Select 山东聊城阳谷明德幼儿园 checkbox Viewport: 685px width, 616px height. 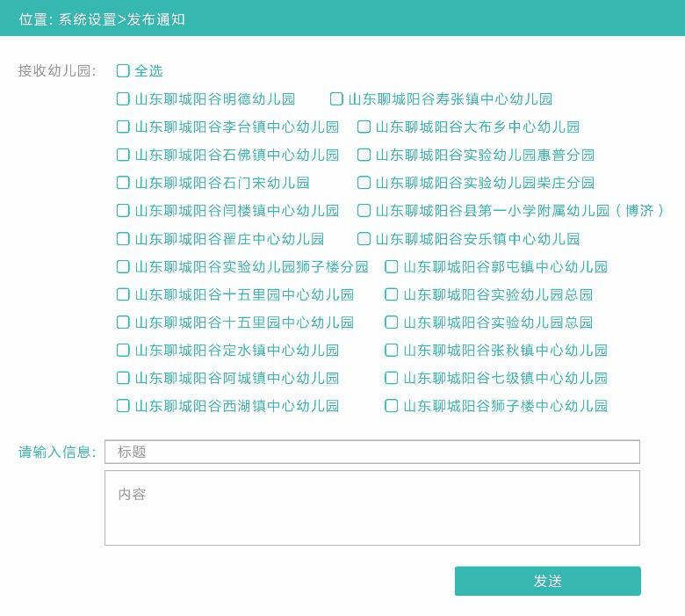point(123,98)
